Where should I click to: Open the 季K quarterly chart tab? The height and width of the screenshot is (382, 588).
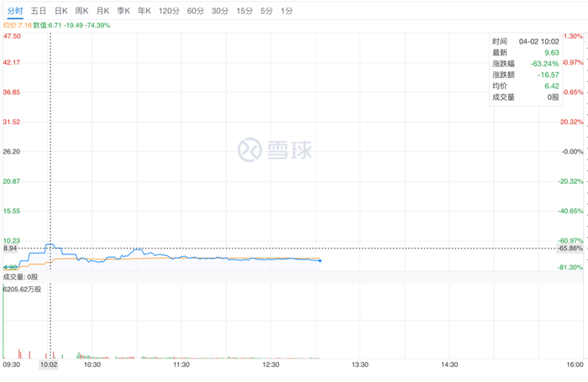click(123, 11)
